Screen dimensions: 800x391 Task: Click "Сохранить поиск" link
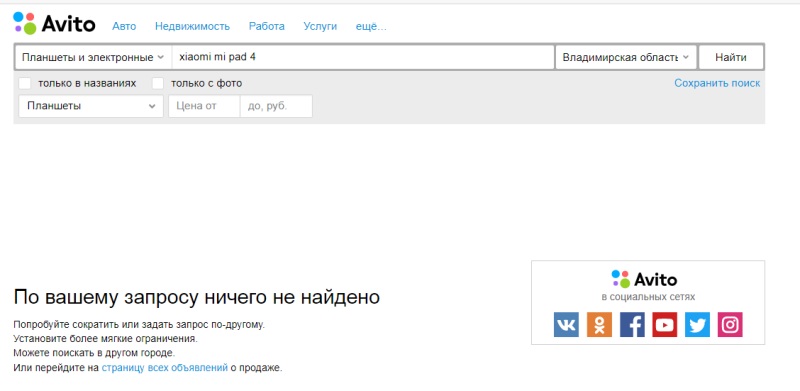[x=717, y=83]
